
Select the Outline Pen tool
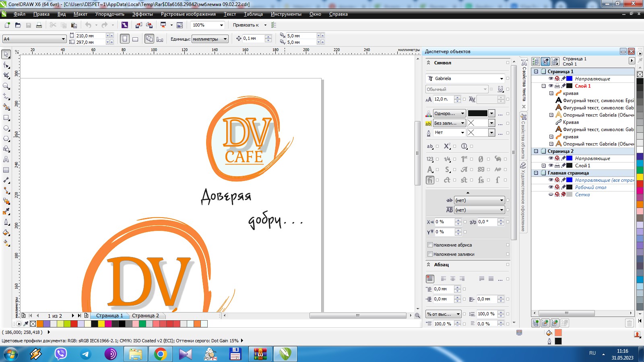[x=6, y=222]
